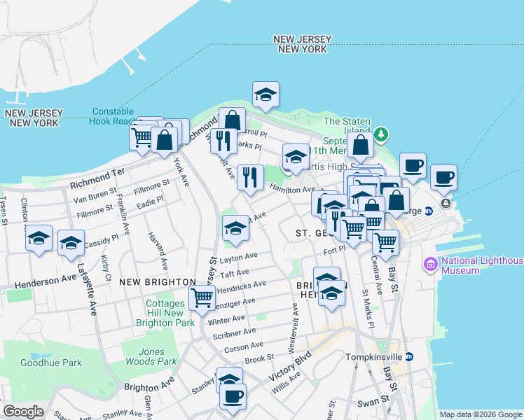The image size is (524, 420).
Task: Open the shopping bag marker by September 11th Memorial
Action: 360,145
